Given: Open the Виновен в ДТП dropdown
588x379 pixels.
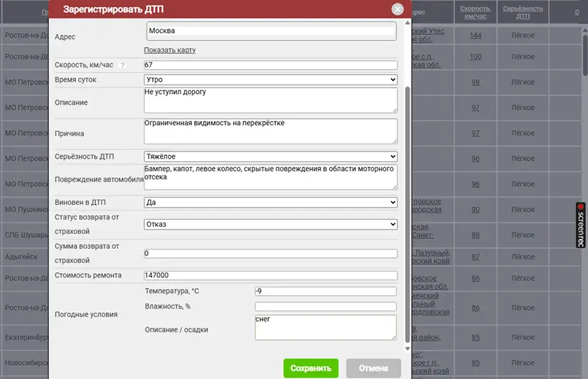Looking at the screenshot, I should (270, 203).
